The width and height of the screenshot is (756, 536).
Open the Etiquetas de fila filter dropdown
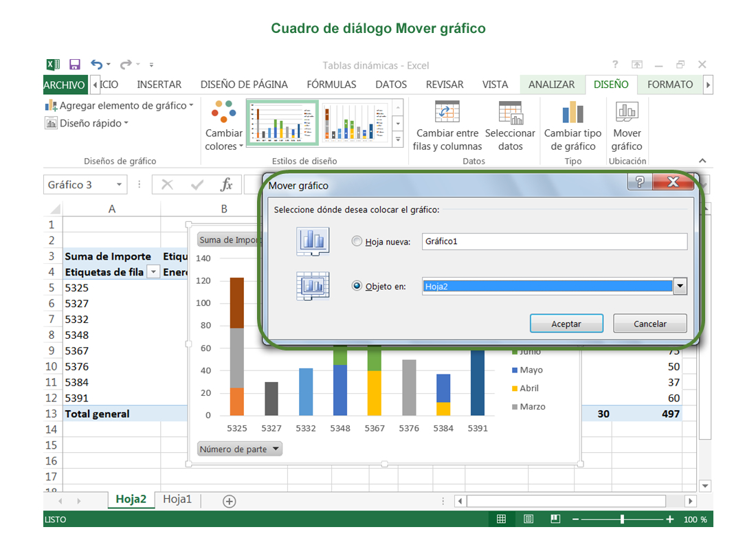[x=153, y=272]
